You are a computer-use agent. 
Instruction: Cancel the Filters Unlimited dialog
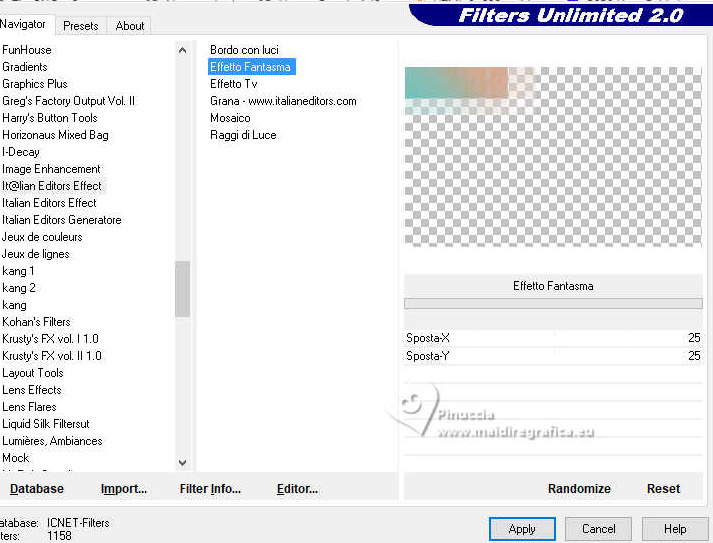(x=598, y=529)
